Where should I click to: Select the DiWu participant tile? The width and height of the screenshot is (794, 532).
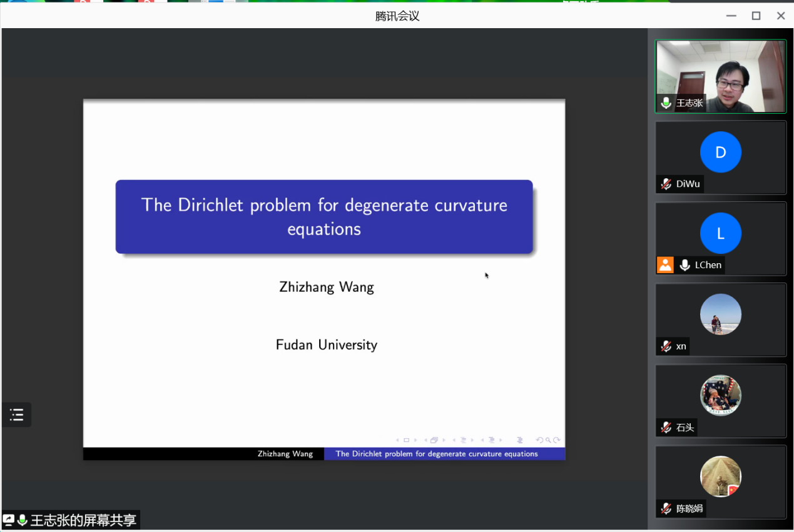tap(720, 157)
